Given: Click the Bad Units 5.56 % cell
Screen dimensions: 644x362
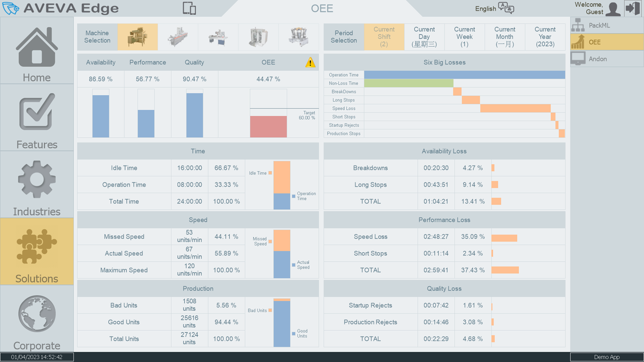Looking at the screenshot, I should 226,305.
